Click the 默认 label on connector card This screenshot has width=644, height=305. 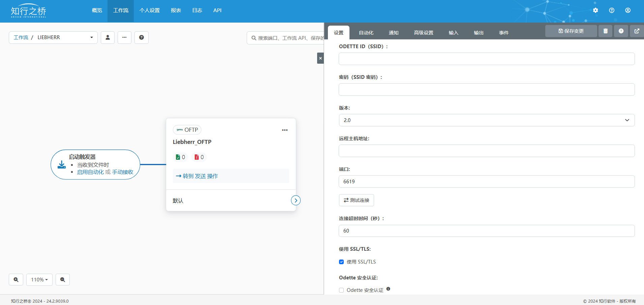(x=178, y=201)
